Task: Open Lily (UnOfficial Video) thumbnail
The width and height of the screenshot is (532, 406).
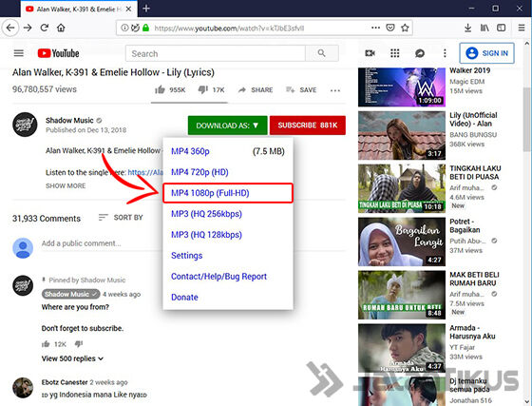Action: [x=402, y=135]
